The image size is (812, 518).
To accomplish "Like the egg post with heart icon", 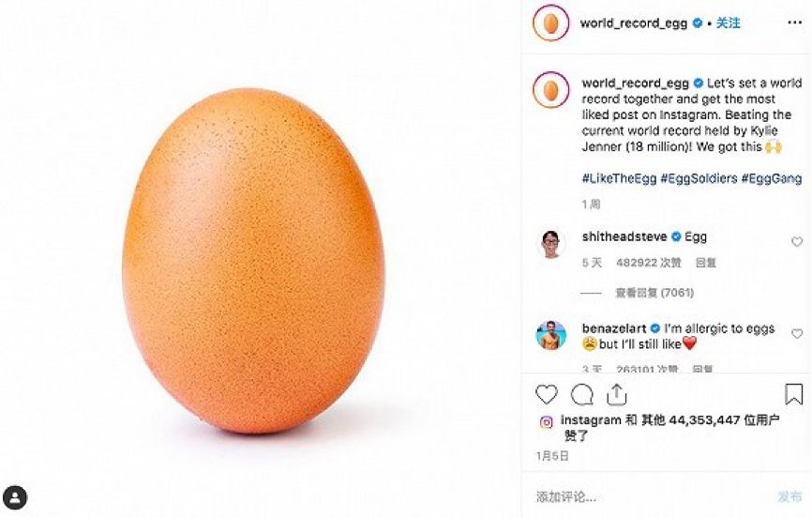I will 546,394.
